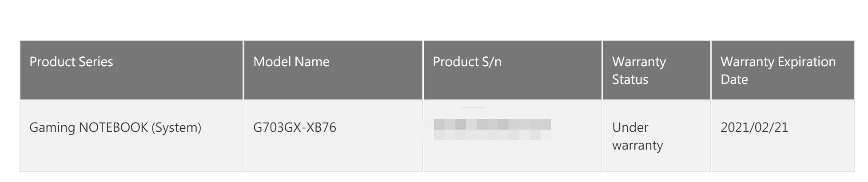Viewport: 868px width, 182px height.
Task: Click the word "Expiration" in the header
Action: click(806, 62)
